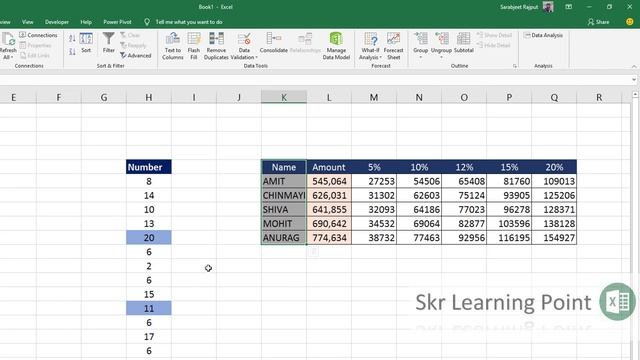
Task: Select cell with value 32093
Action: click(x=374, y=209)
